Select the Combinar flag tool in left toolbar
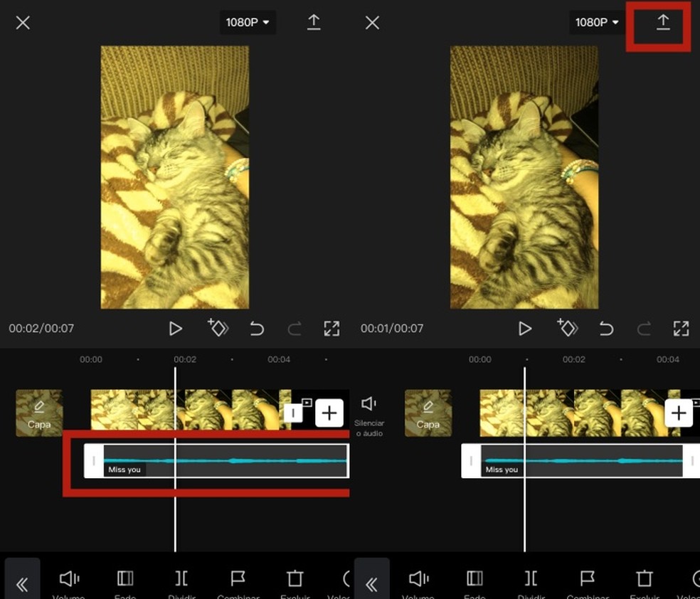 point(238,584)
